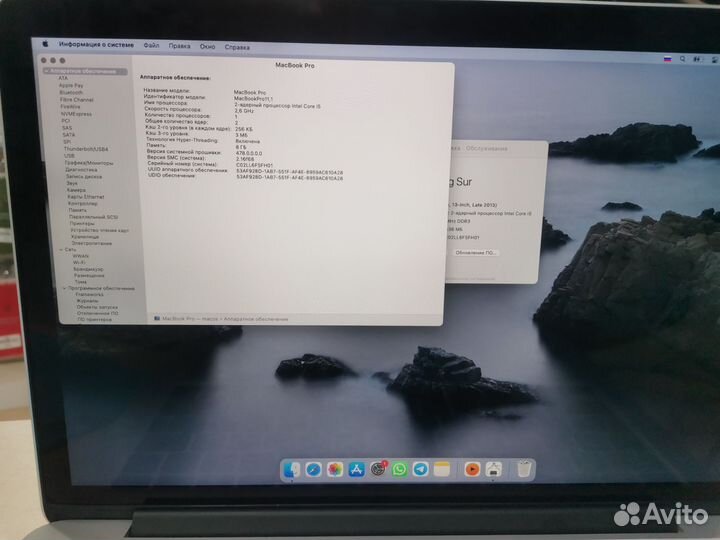This screenshot has width=720, height=540.
Task: Click the "Обновление ПО..." button
Action: (x=476, y=253)
